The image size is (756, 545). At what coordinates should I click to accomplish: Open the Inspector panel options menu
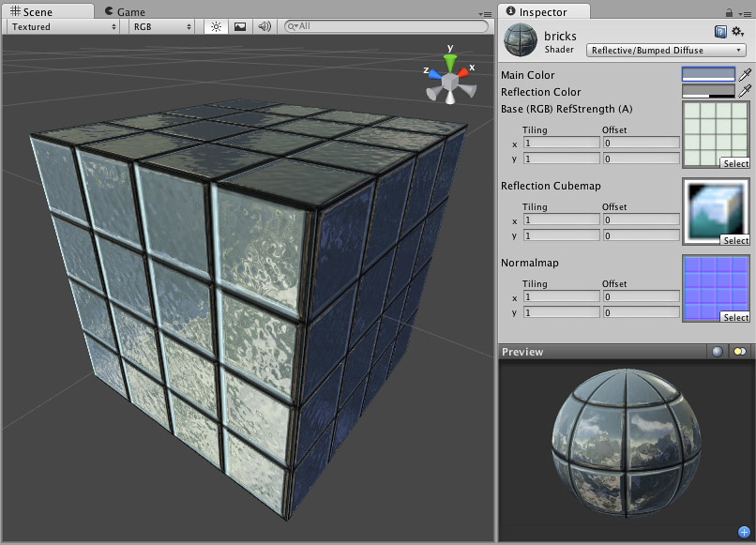pyautogui.click(x=747, y=13)
